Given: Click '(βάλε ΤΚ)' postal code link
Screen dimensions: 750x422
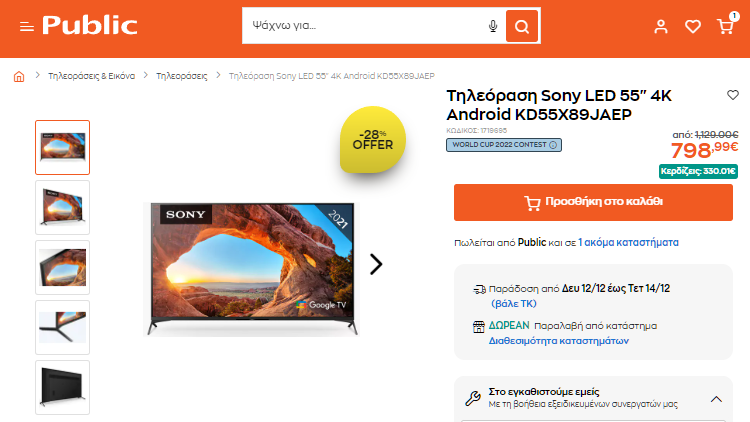Looking at the screenshot, I should click(514, 304).
